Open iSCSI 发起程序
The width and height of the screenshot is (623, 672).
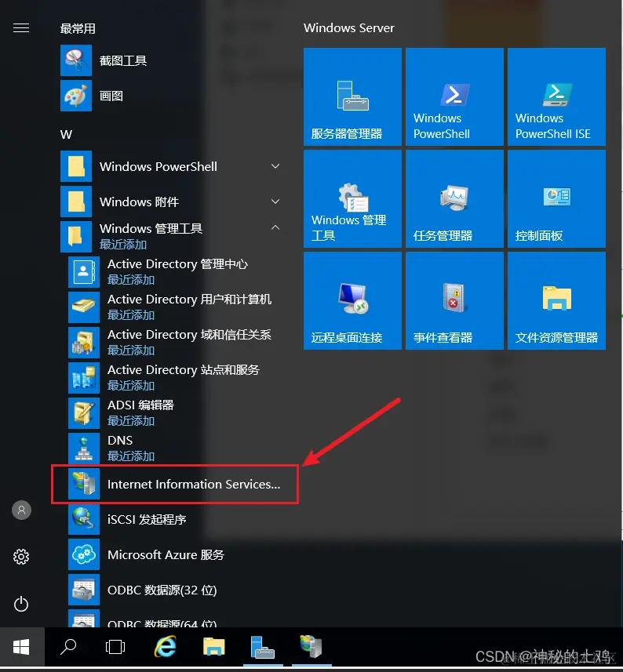(176, 519)
